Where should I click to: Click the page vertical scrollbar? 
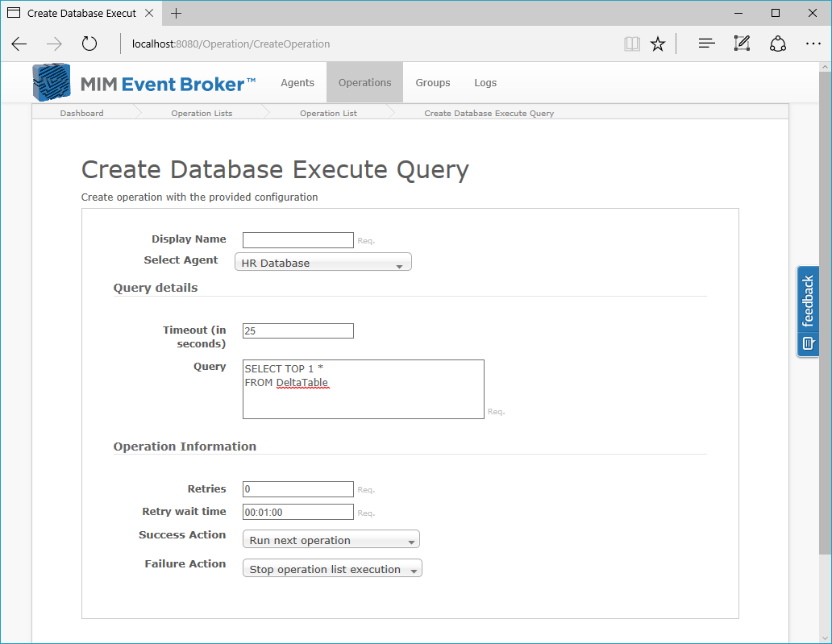point(825,313)
